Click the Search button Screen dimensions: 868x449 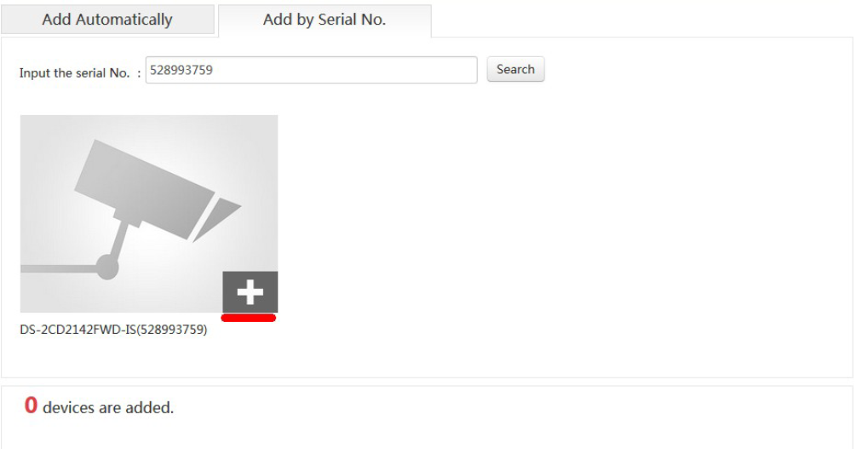515,69
